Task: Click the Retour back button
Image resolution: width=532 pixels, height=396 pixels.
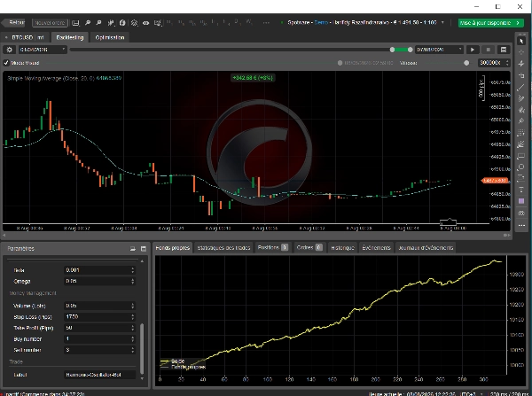Action: (13, 23)
